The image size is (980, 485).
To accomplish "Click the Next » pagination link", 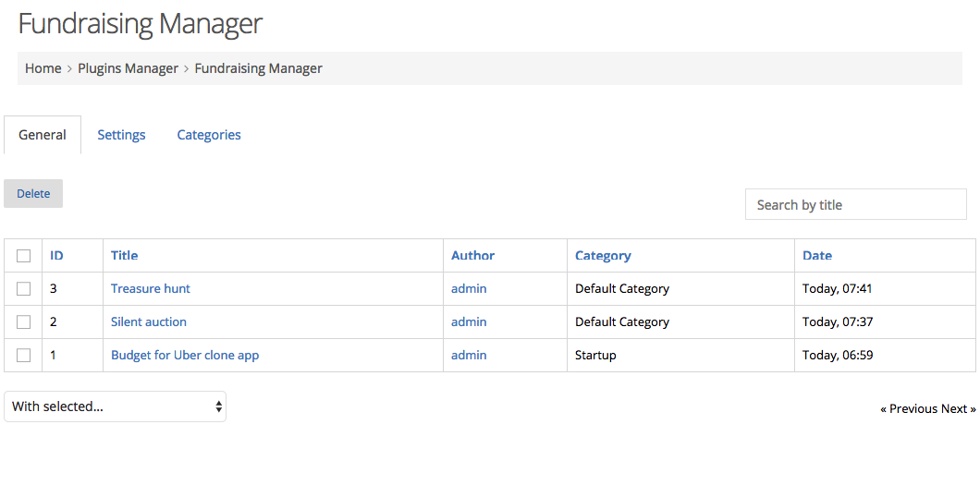I will coord(959,409).
